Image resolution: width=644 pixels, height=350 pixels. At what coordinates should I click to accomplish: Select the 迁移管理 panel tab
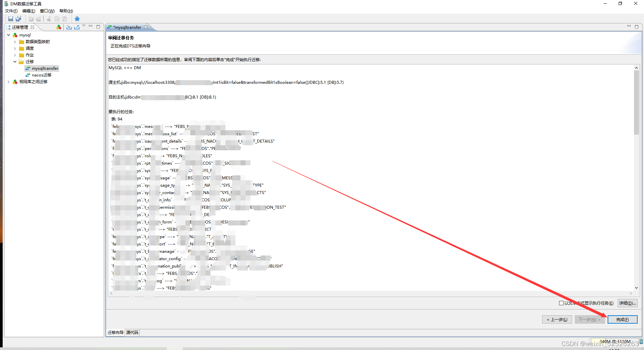20,27
